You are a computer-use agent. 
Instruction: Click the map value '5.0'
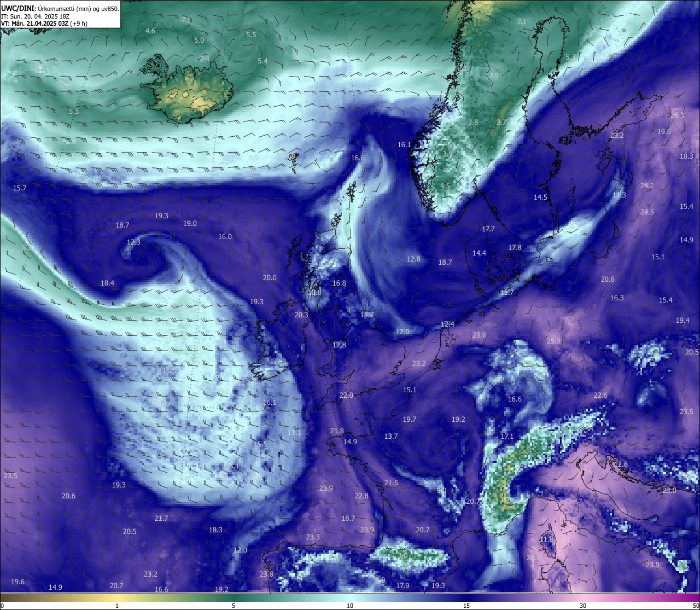199,40
